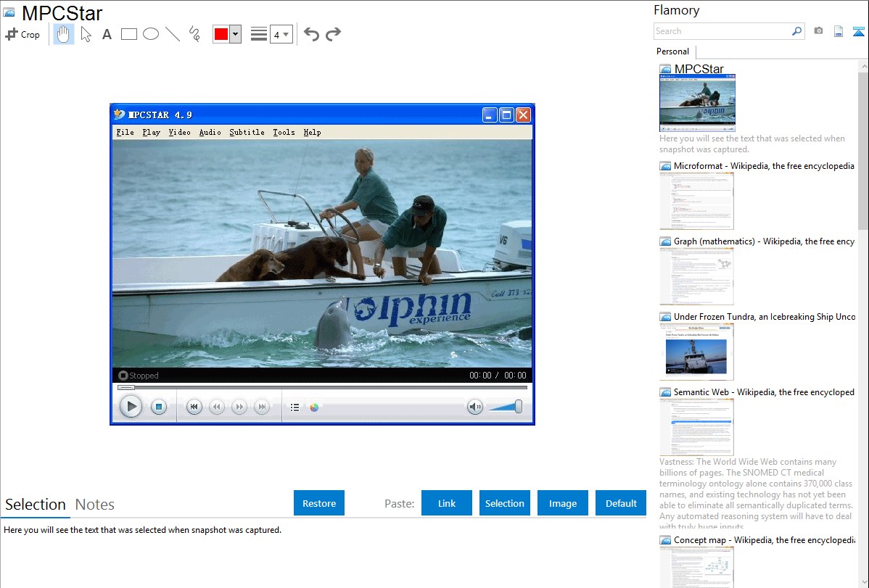Select the Crop tool
Screen dimensions: 869x588
click(22, 34)
